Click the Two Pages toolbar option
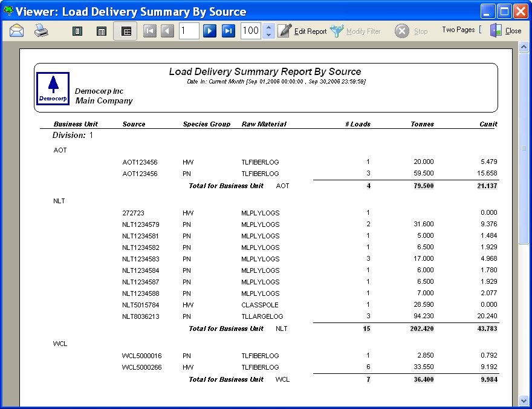The image size is (532, 409). coord(458,30)
